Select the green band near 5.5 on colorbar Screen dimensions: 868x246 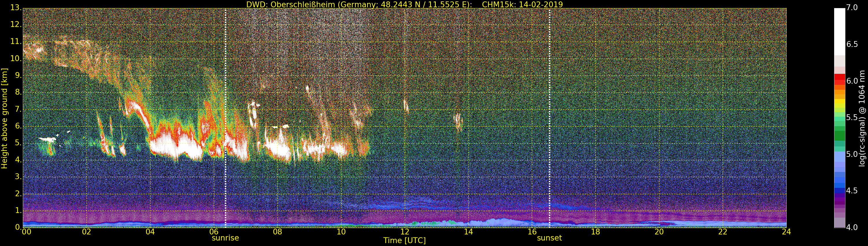pos(839,118)
